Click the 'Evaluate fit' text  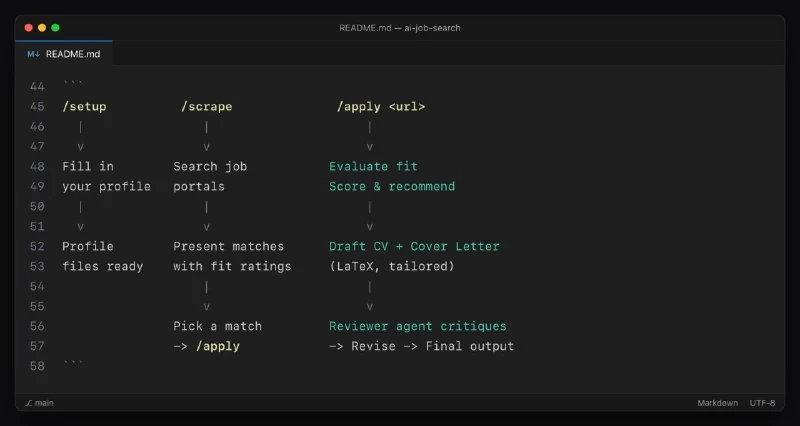tap(373, 166)
